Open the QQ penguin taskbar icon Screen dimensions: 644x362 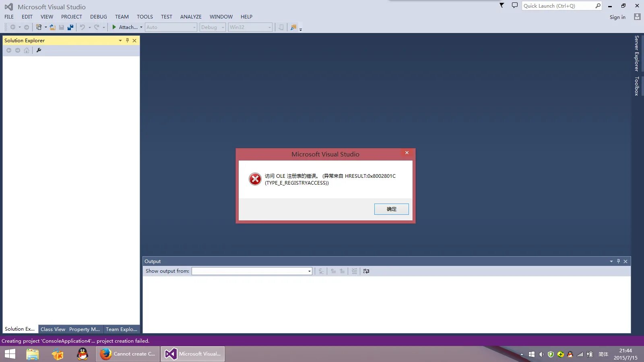(83, 354)
